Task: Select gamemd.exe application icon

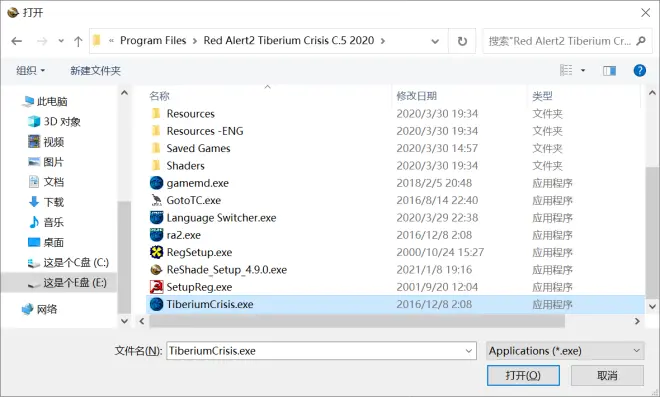Action: [157, 183]
